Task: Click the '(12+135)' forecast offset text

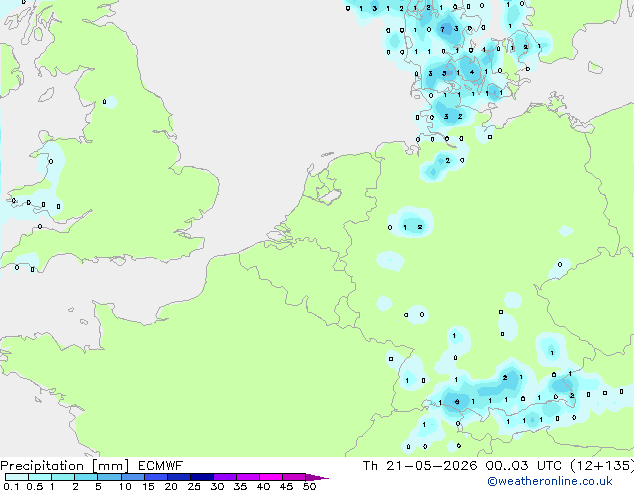Action: click(x=602, y=466)
